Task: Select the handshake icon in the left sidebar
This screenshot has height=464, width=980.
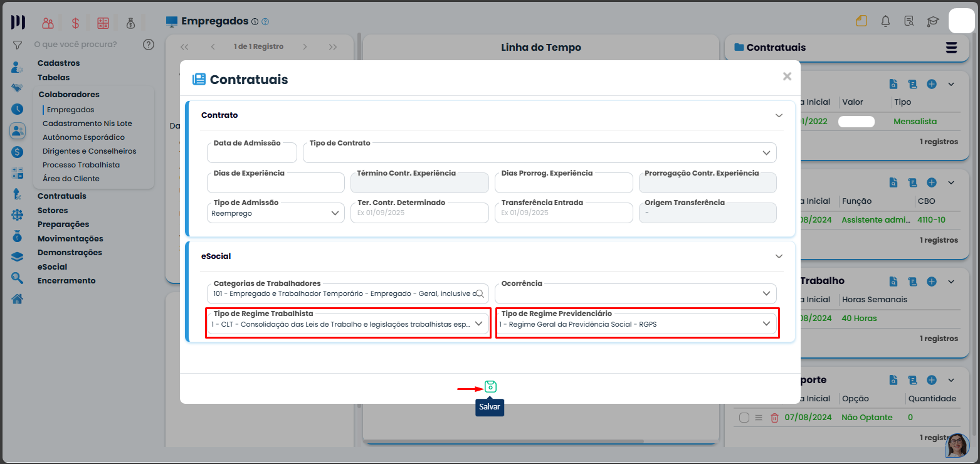Action: [18, 88]
